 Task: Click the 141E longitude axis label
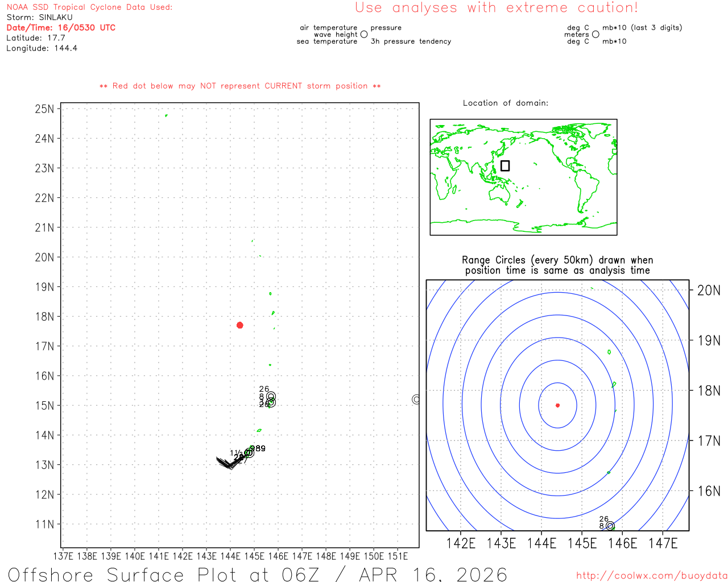click(x=159, y=556)
